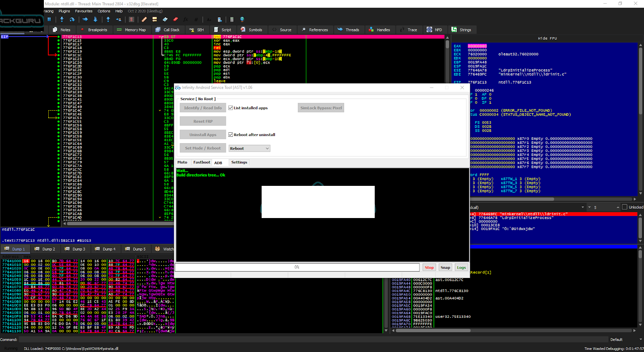
Task: Open the References tab
Action: (315, 30)
